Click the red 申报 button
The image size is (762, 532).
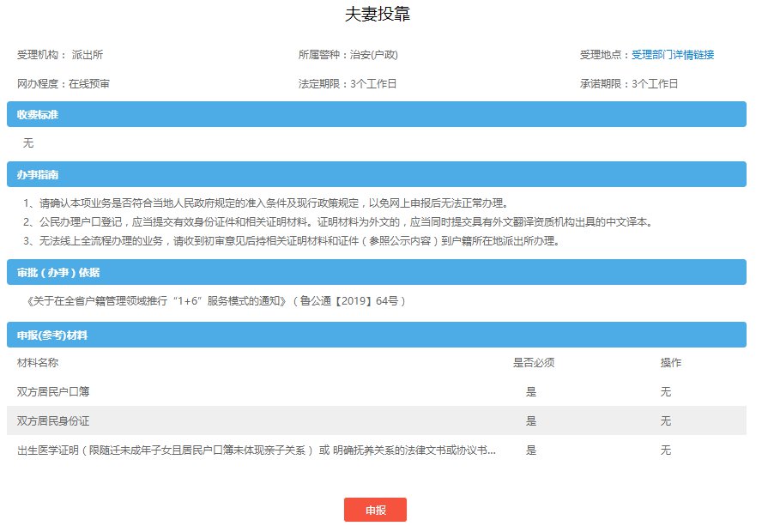375,510
